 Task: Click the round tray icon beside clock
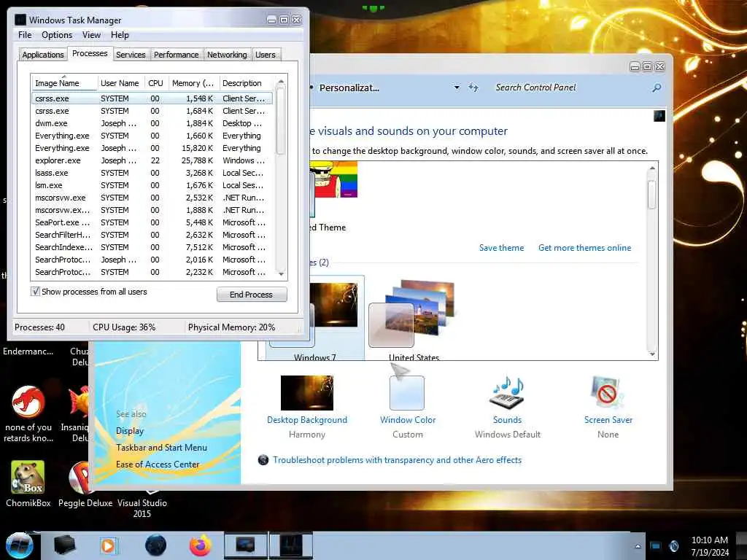click(674, 546)
